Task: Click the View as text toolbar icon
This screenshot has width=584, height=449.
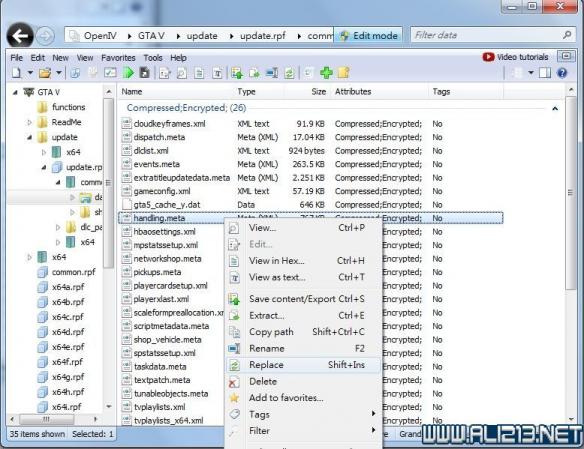Action: (217, 73)
